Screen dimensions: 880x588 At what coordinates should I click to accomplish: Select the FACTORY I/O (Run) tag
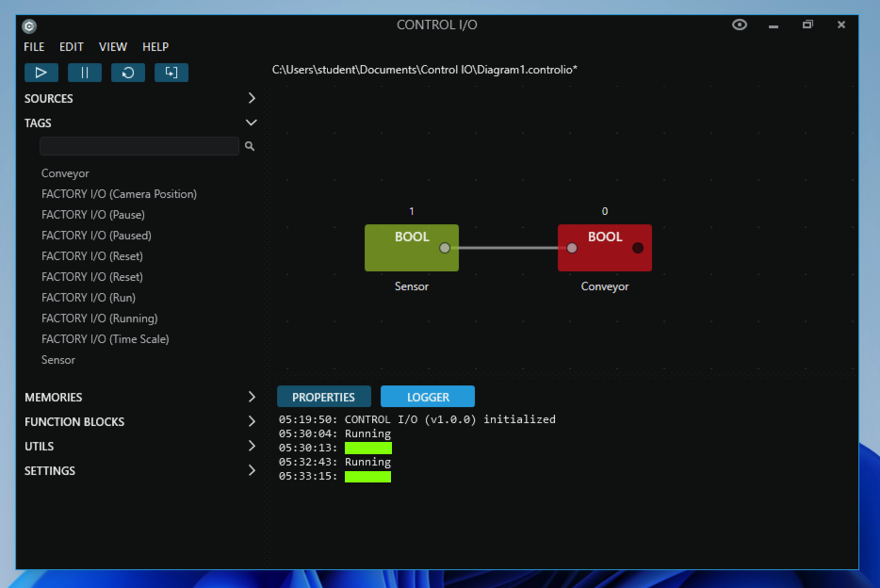pyautogui.click(x=89, y=298)
